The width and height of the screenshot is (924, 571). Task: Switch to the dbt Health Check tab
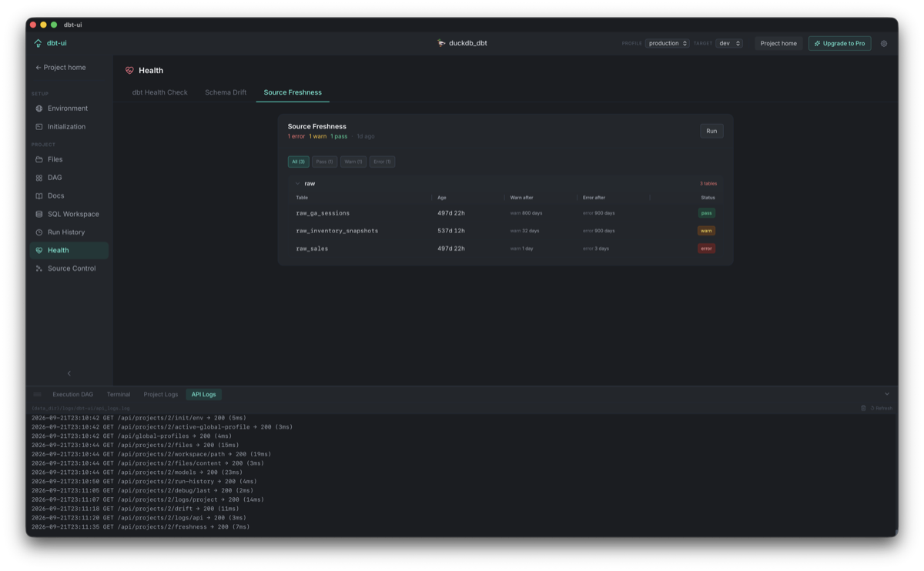(160, 92)
